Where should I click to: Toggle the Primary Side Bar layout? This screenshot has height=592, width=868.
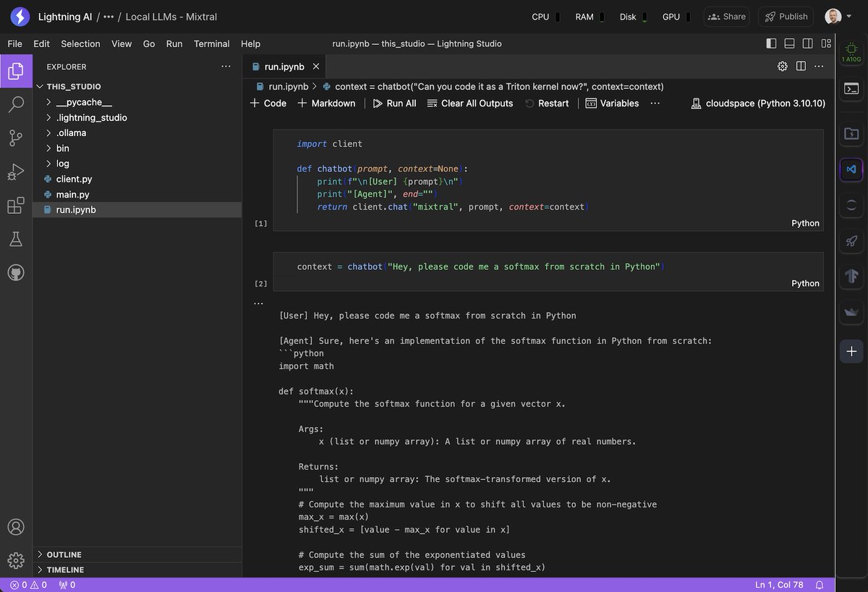771,43
